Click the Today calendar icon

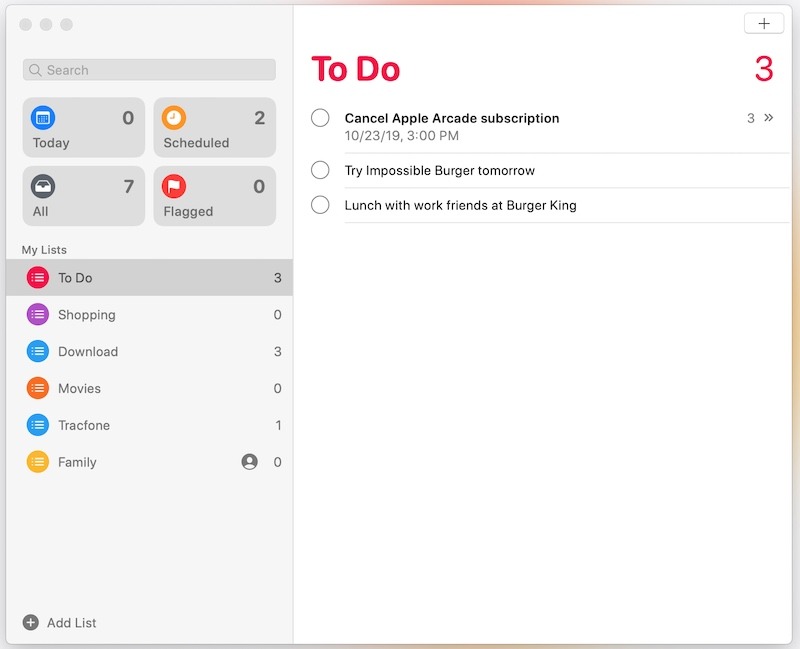[41, 118]
